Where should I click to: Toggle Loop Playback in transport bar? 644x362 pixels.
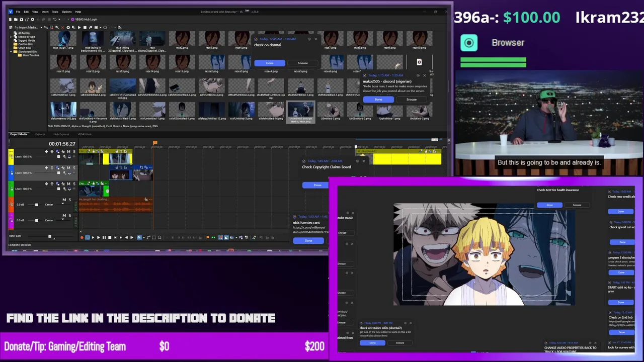point(88,237)
